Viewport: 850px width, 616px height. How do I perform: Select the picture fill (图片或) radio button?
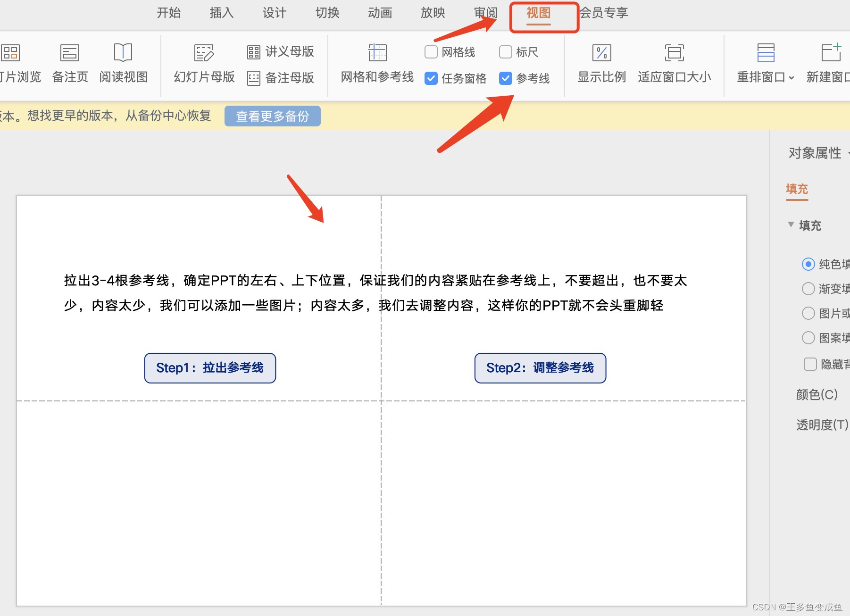point(808,313)
